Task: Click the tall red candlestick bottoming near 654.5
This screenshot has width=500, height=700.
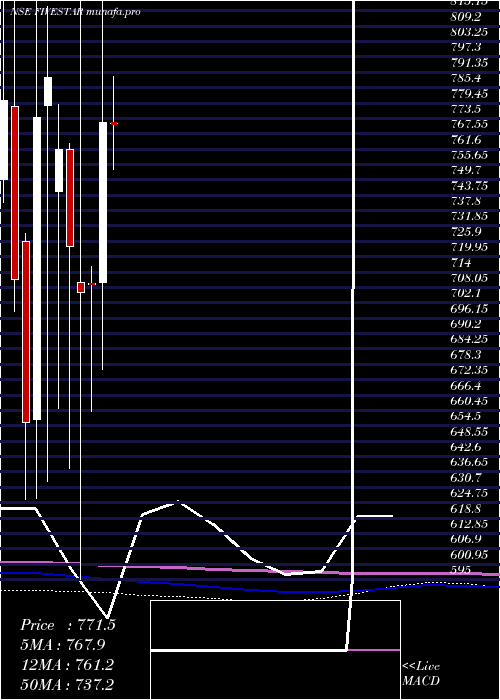Action: point(26,332)
